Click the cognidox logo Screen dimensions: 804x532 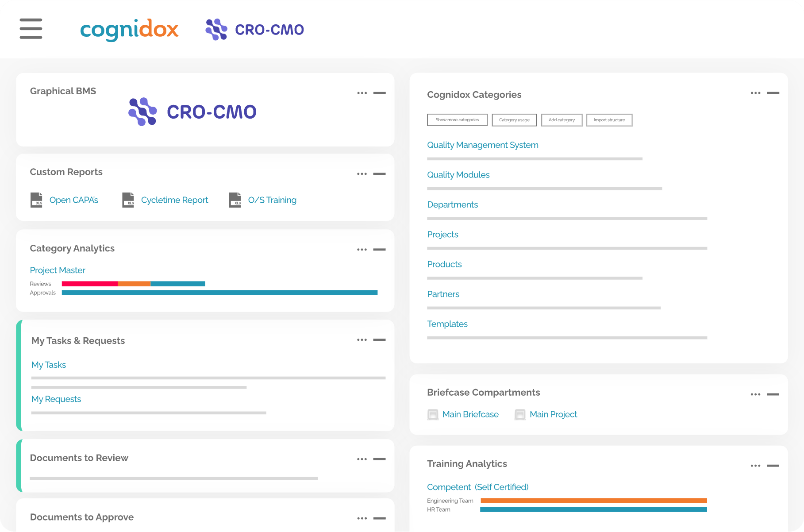pyautogui.click(x=129, y=29)
